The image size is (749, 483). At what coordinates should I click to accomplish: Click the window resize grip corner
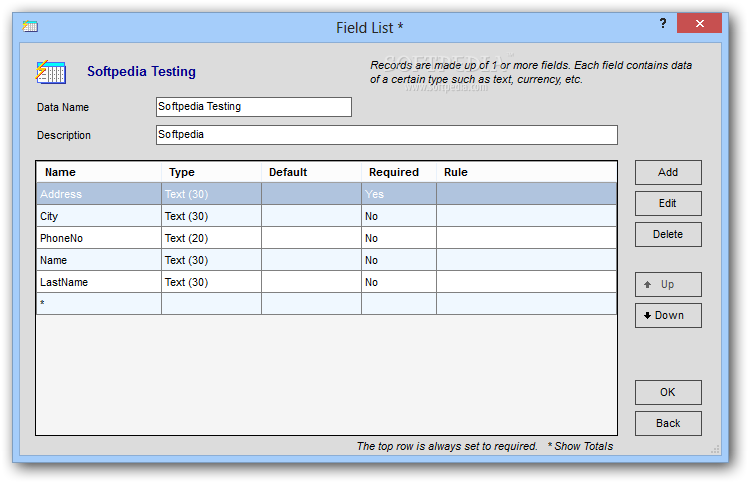tap(715, 449)
